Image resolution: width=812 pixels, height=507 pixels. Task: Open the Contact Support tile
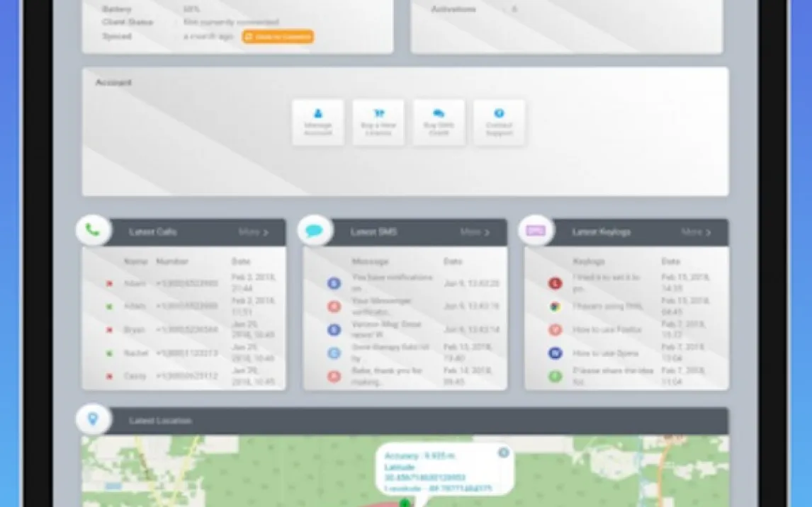tap(499, 123)
